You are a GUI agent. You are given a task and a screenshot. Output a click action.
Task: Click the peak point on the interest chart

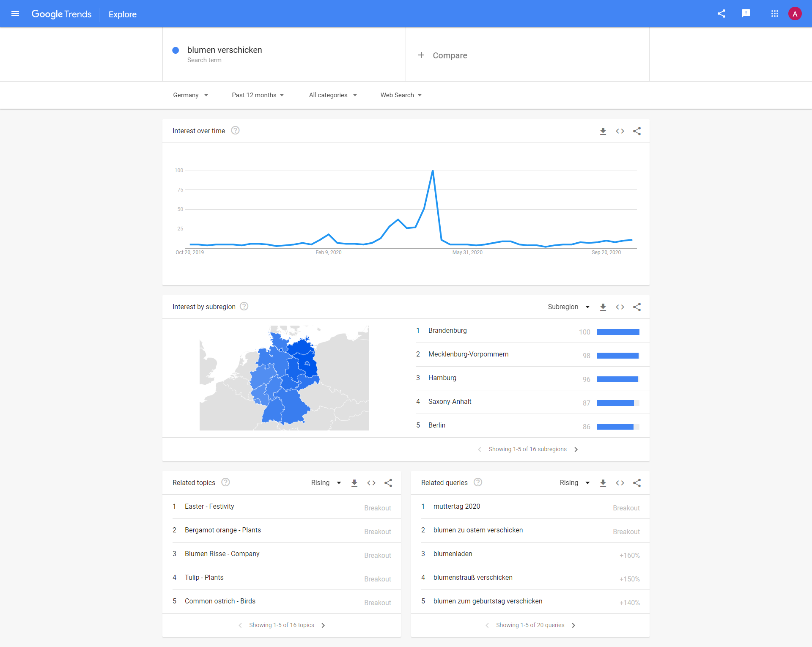point(433,170)
